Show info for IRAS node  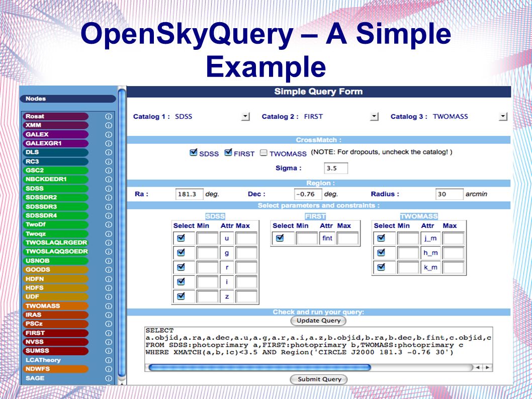[x=109, y=315]
